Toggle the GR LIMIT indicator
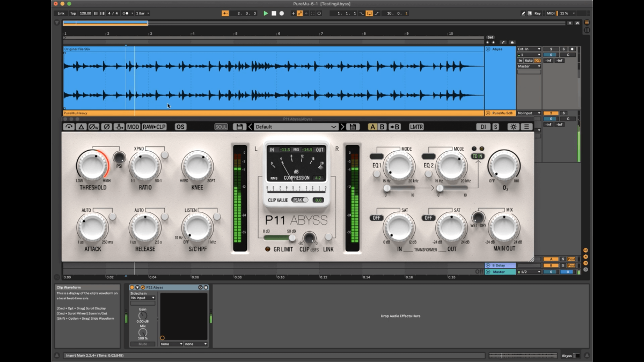Viewport: 644px width, 362px height. (x=268, y=249)
